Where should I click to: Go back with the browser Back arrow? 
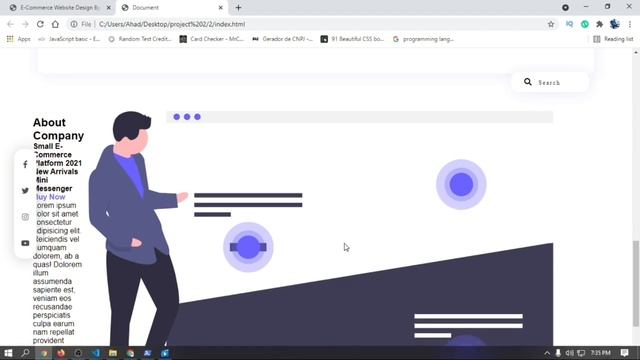tap(10, 24)
